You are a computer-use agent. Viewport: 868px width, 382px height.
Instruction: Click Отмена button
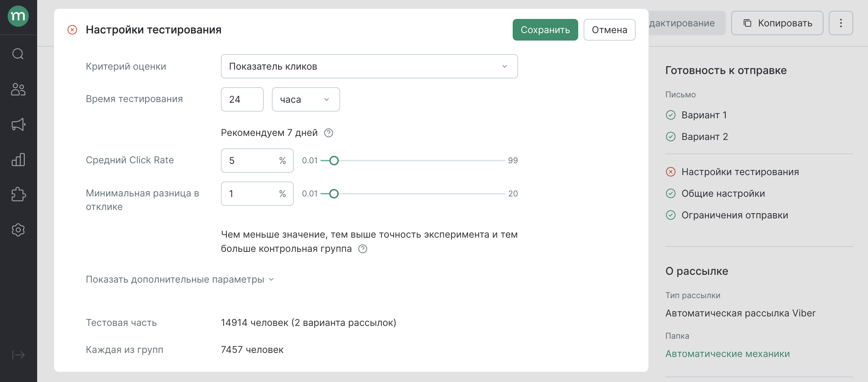point(610,30)
